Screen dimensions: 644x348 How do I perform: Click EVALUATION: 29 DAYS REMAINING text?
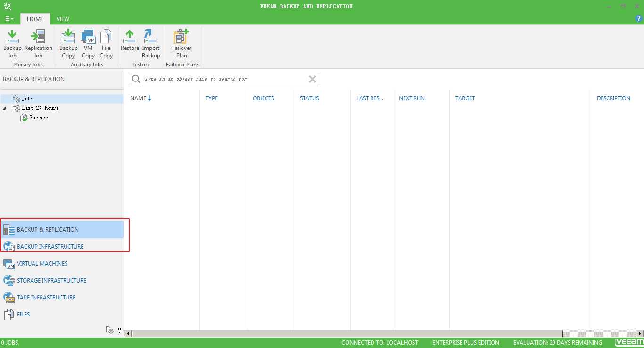click(558, 343)
